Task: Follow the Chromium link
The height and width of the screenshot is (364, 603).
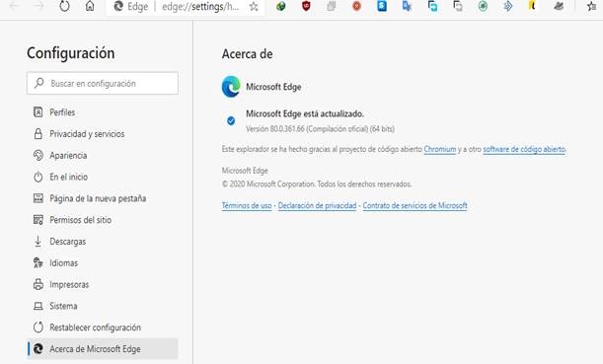Action: pyautogui.click(x=440, y=149)
